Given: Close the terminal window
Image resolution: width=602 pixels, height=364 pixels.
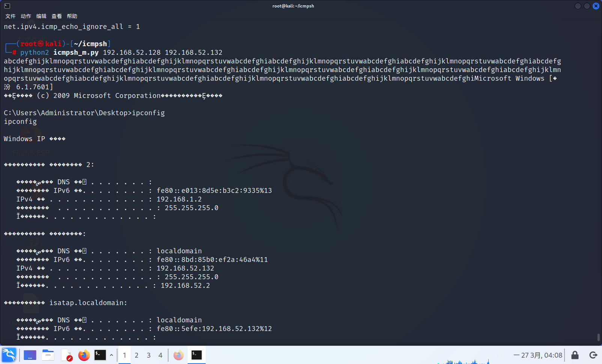Looking at the screenshot, I should [x=596, y=6].
